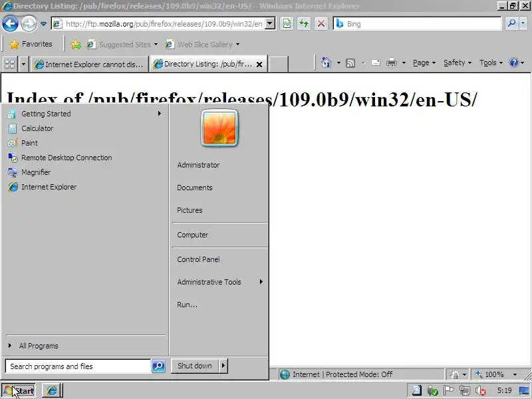Screen dimensions: 532x399
Task: Click the user account flower picture
Action: [219, 128]
